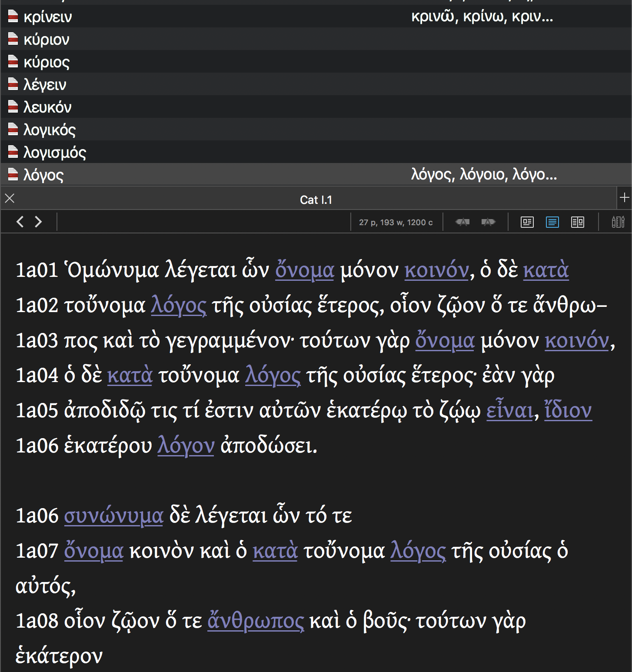632x672 pixels.
Task: Toggle the text-only alternate view
Action: click(x=552, y=222)
